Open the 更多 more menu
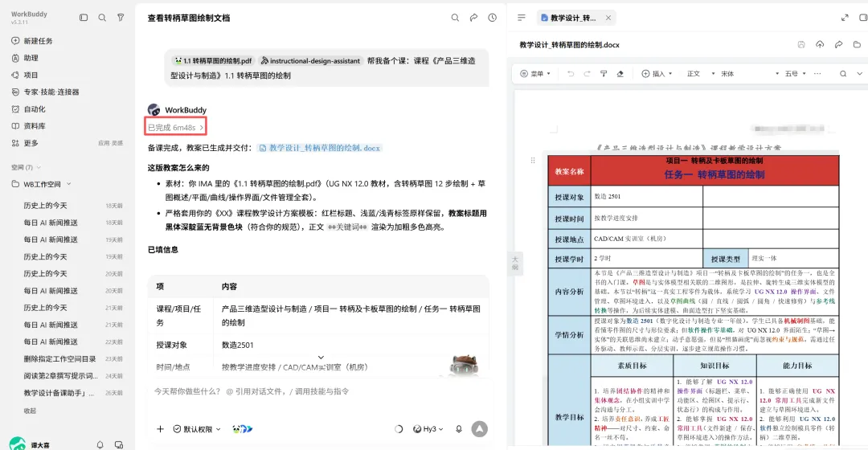The image size is (868, 450). [x=25, y=143]
